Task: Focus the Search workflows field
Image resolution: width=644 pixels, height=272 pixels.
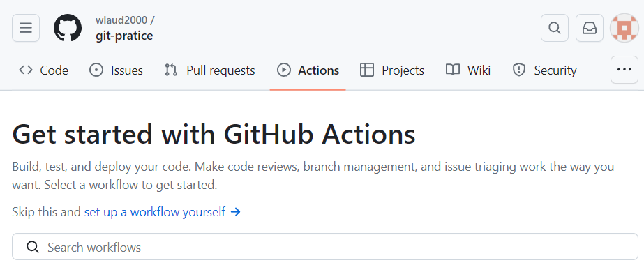Action: (325, 247)
